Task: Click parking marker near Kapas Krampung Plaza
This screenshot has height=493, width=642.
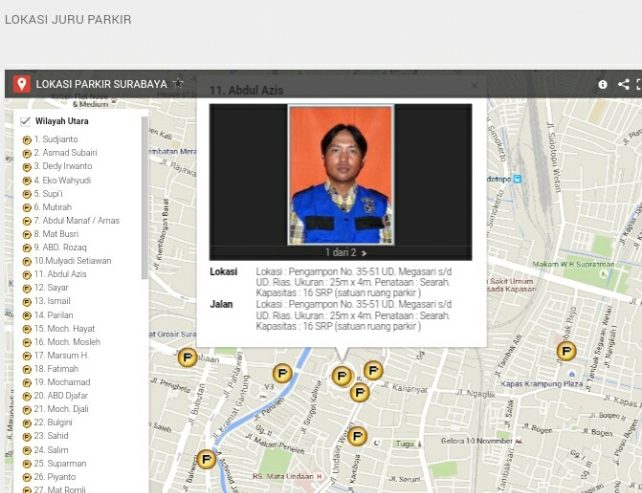Action: (x=567, y=351)
